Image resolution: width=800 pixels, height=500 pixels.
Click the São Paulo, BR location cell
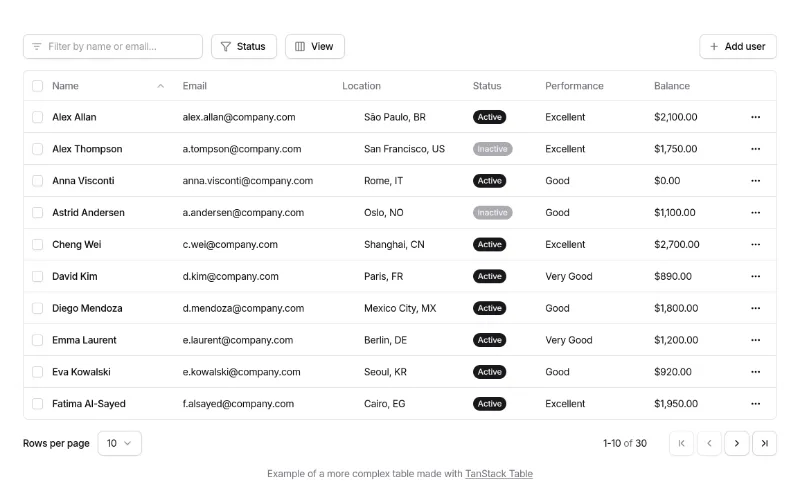[x=394, y=117]
